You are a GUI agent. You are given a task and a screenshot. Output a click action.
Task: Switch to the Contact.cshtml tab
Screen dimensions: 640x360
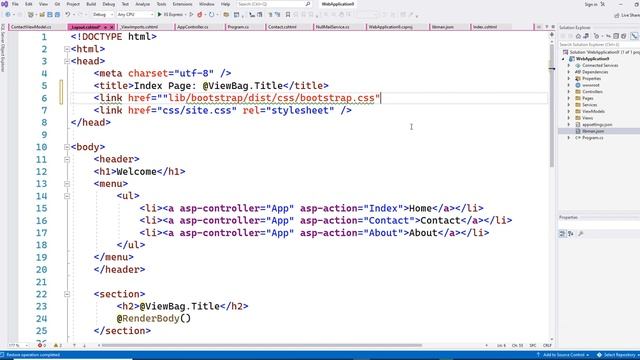tap(282, 27)
